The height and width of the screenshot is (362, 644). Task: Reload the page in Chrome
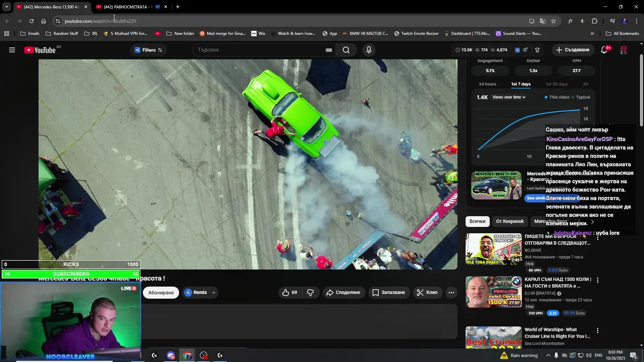[31, 21]
